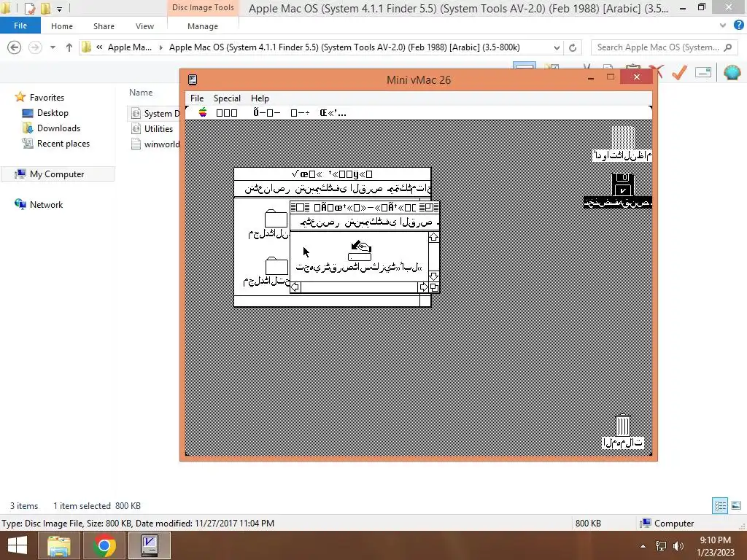Go up one folder level
Viewport: 747px width, 560px height.
click(69, 47)
